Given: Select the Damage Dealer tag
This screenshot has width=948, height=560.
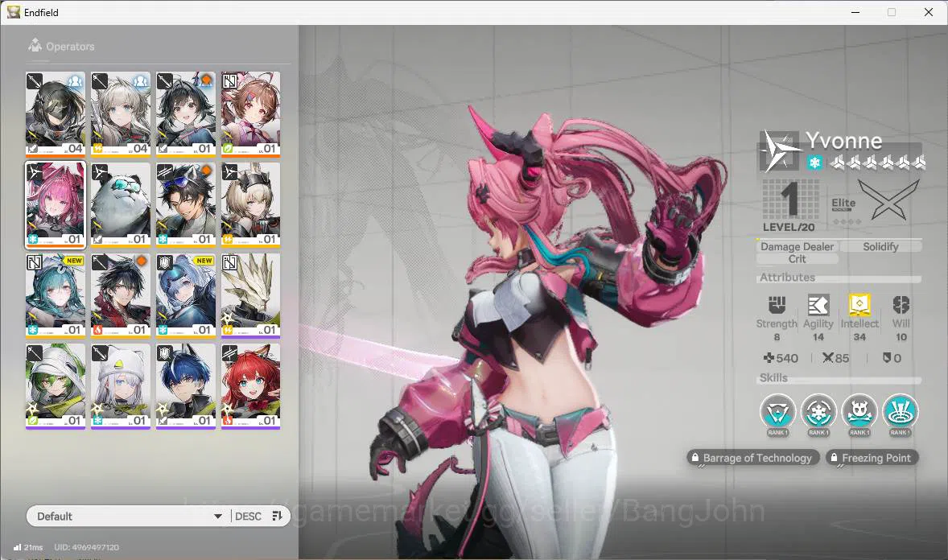Looking at the screenshot, I should coord(797,246).
